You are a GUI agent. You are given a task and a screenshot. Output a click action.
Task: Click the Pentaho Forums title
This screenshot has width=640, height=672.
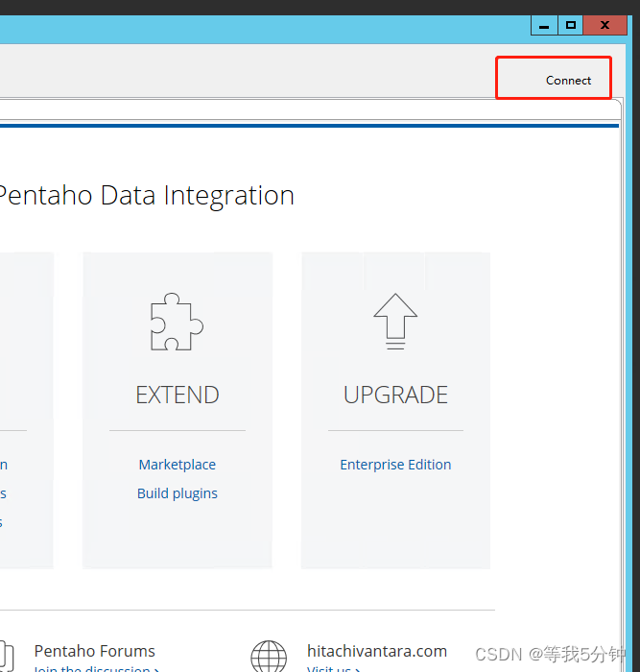[95, 651]
